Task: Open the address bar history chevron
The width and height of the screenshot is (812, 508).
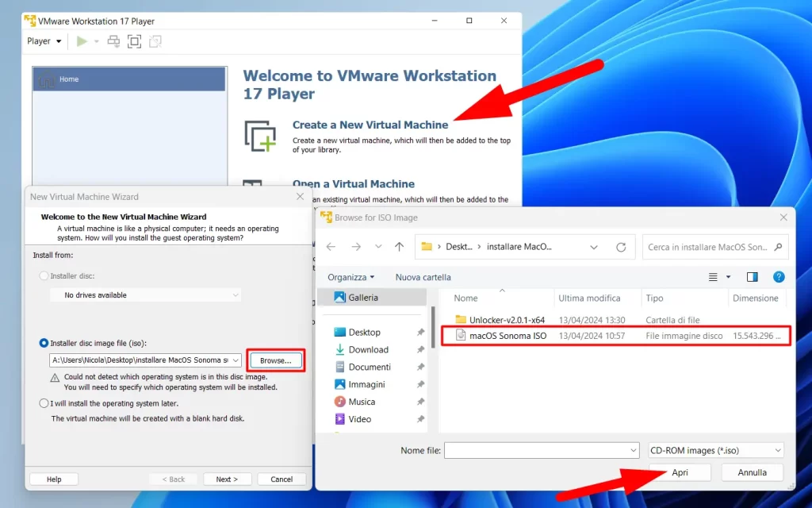Action: [594, 248]
